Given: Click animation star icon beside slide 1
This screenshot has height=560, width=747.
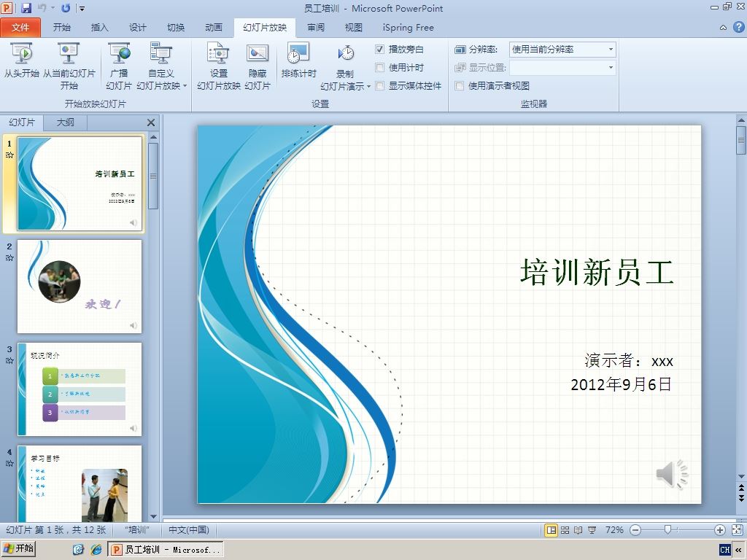Looking at the screenshot, I should pos(9,155).
